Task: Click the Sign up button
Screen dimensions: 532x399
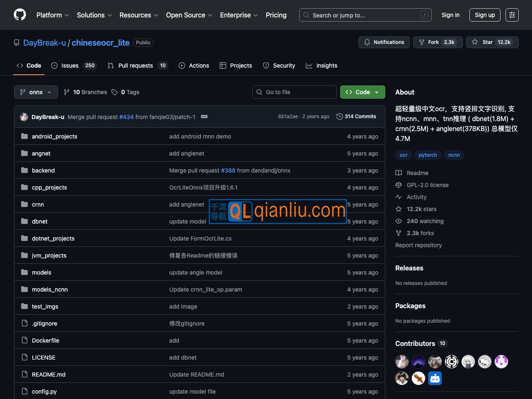Action: (484, 15)
